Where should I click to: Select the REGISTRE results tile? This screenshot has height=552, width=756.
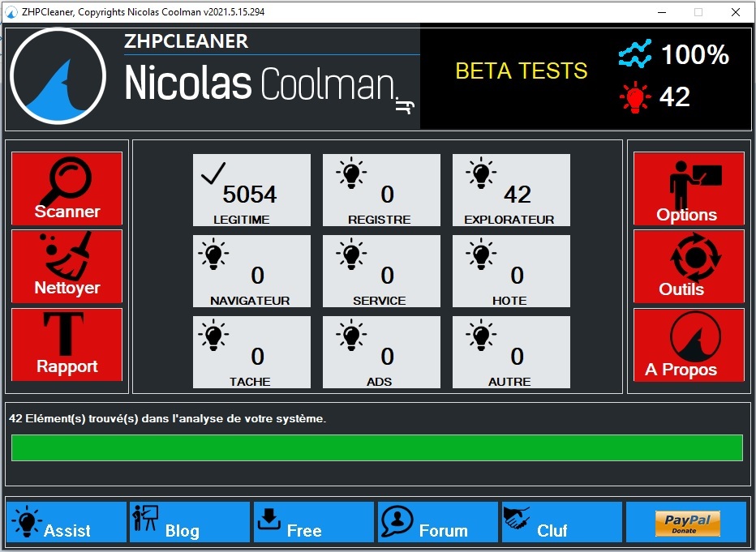(x=381, y=190)
